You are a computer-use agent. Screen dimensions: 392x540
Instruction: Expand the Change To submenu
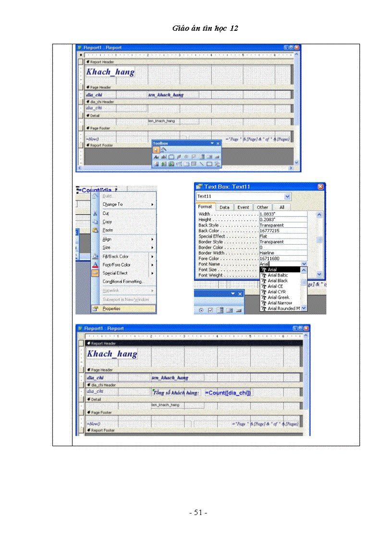click(153, 204)
